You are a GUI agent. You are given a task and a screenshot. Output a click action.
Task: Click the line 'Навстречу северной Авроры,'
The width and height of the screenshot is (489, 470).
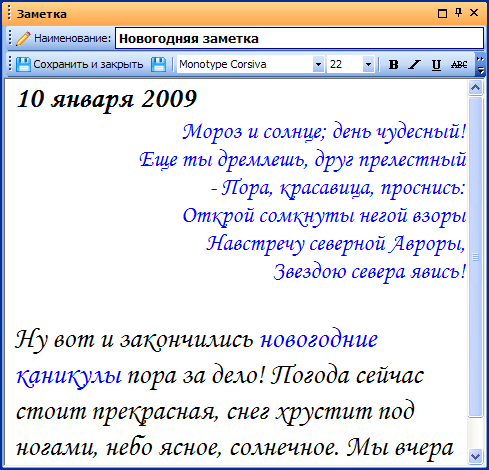pyautogui.click(x=336, y=244)
